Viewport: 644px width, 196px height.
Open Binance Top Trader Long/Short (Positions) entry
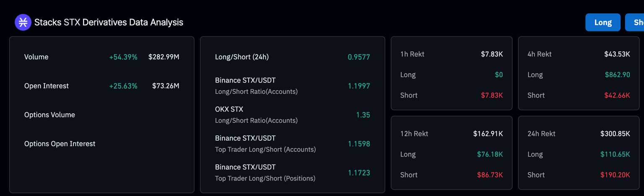tap(265, 172)
